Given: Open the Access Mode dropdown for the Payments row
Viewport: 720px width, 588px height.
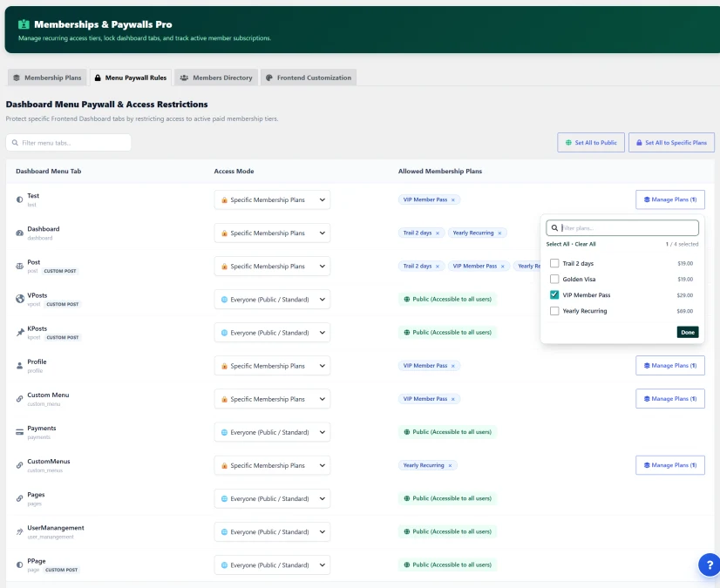Looking at the screenshot, I should 272,432.
